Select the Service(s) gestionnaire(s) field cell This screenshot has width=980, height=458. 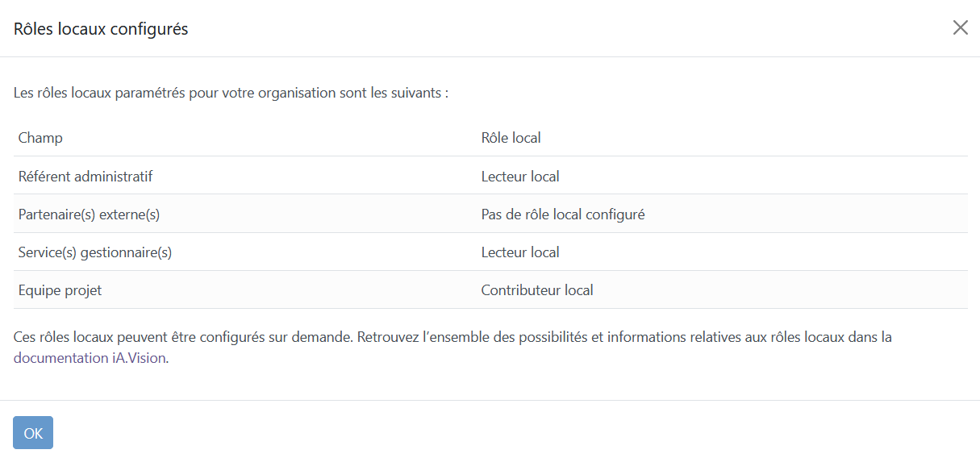coord(95,252)
